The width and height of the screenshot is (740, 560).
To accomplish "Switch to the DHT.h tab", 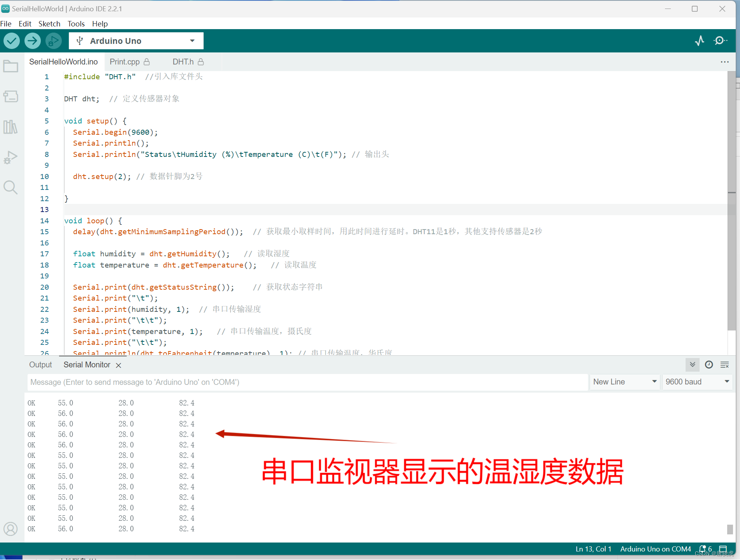I will [188, 62].
